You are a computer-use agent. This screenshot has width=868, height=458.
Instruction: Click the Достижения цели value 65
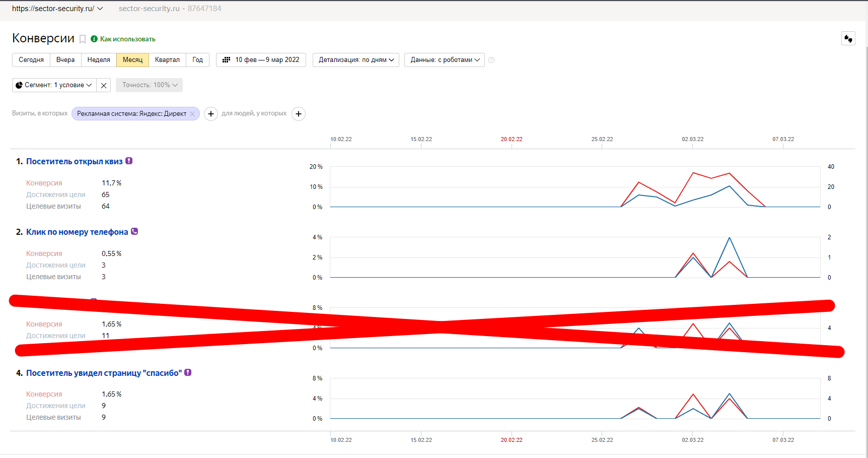coord(106,194)
